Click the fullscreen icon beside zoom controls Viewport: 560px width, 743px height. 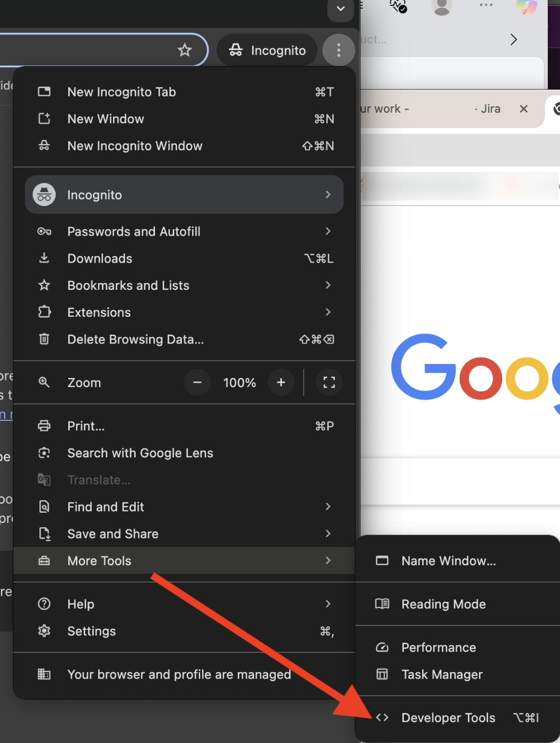pos(329,383)
